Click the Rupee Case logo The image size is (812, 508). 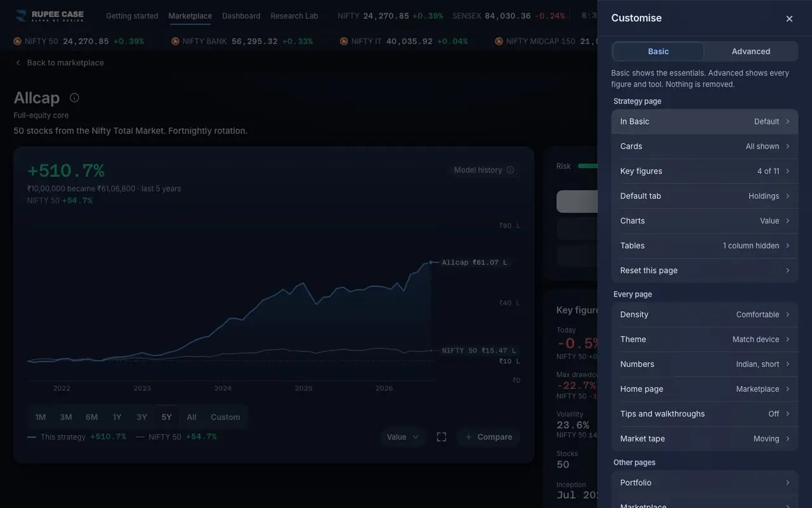coord(49,16)
